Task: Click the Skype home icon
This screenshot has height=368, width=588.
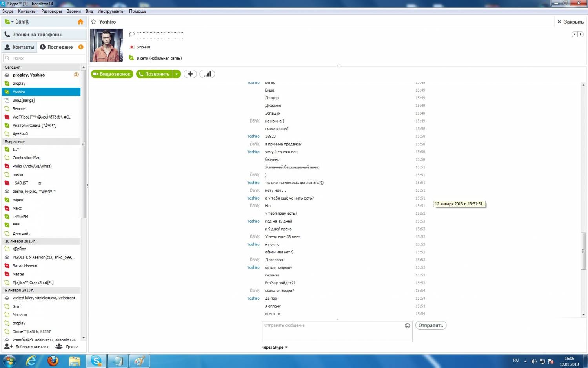Action: point(80,22)
